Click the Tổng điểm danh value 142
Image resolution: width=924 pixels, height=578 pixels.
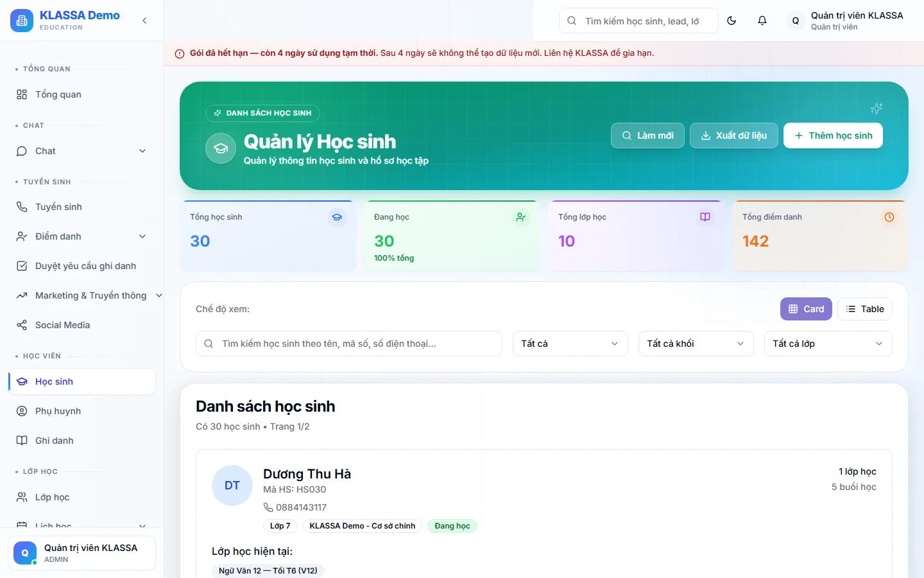point(755,241)
